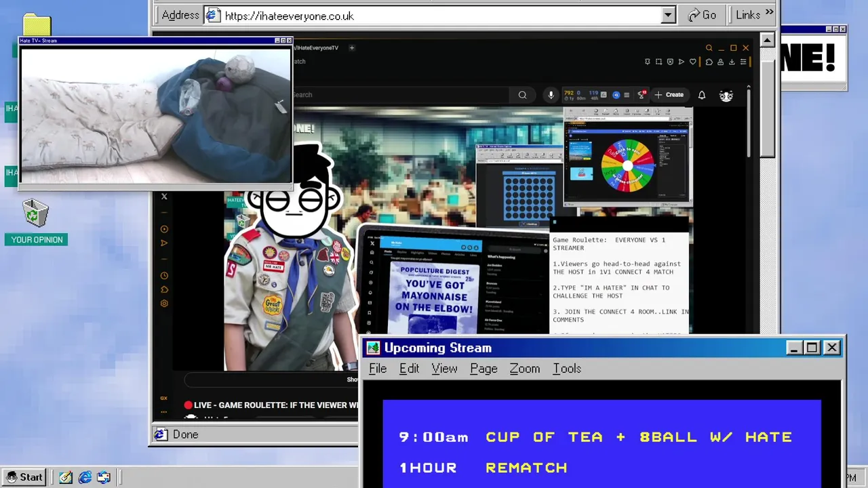Viewport: 868px width, 488px height.
Task: Click the pin icon in the Opera toolbar
Action: click(x=648, y=62)
